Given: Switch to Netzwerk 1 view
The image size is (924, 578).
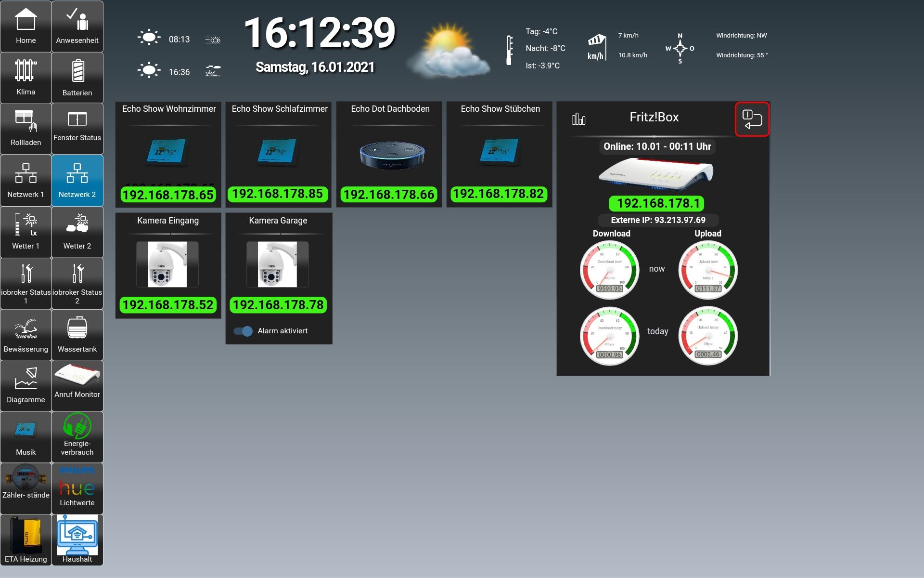Looking at the screenshot, I should [26, 180].
